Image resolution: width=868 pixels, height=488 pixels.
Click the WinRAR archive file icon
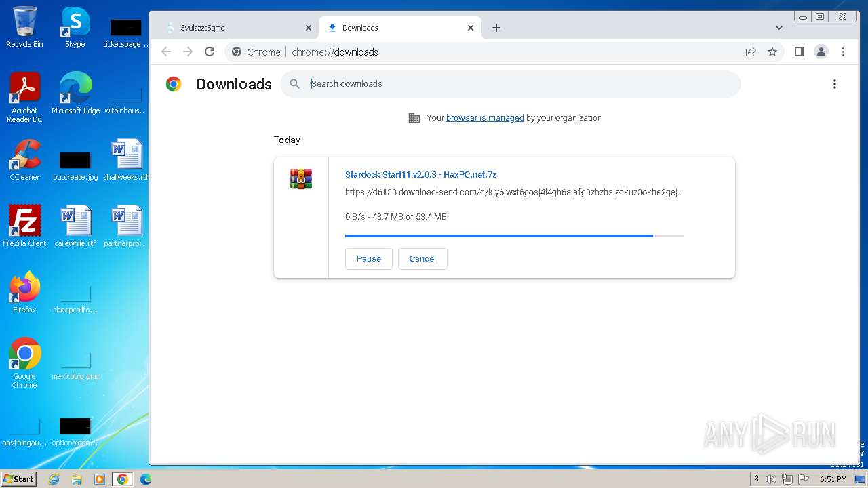pos(301,178)
